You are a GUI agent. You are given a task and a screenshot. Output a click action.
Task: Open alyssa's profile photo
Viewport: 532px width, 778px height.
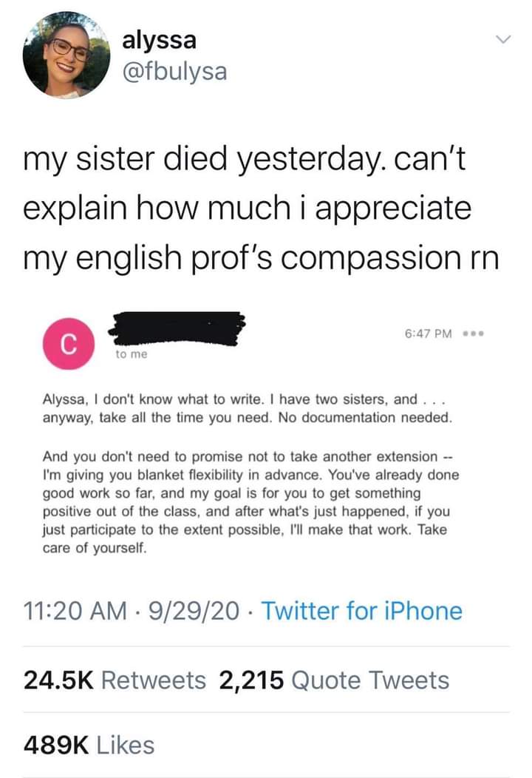click(x=66, y=55)
